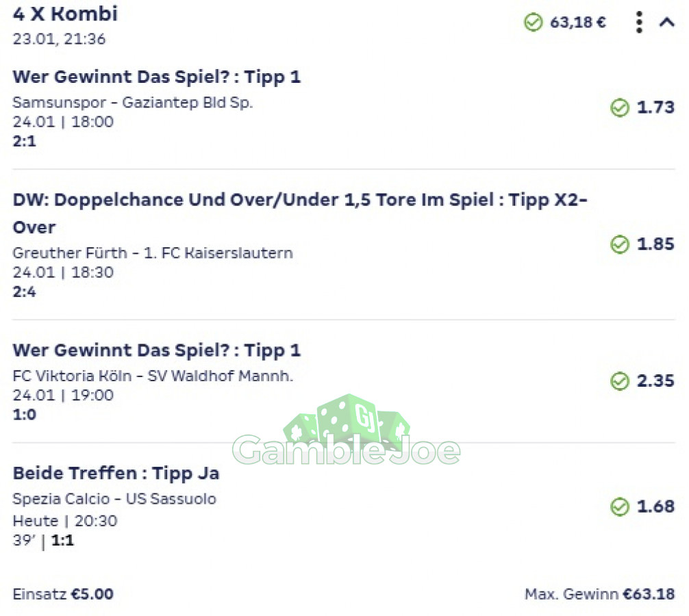Click the won checkmark beside odds 1.68
Viewport: 689px width, 616px height.
(x=620, y=506)
